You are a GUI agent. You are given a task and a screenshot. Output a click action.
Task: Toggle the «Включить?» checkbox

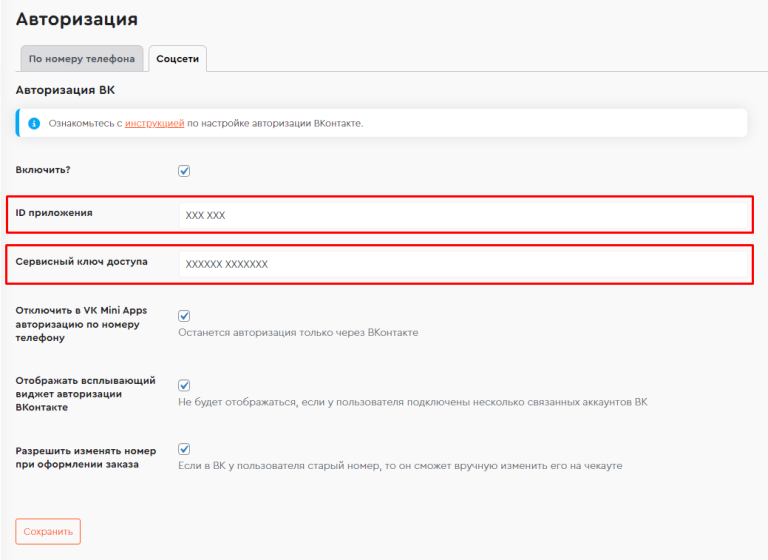[184, 170]
